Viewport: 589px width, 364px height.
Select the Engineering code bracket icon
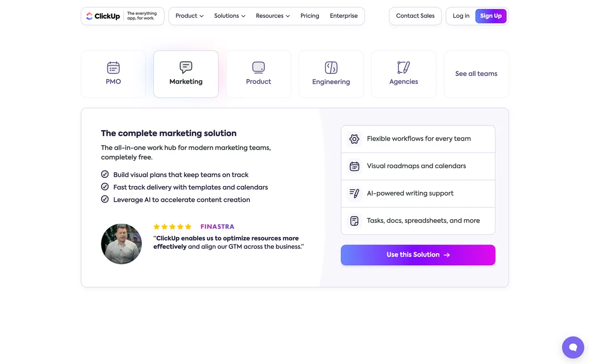pos(331,68)
